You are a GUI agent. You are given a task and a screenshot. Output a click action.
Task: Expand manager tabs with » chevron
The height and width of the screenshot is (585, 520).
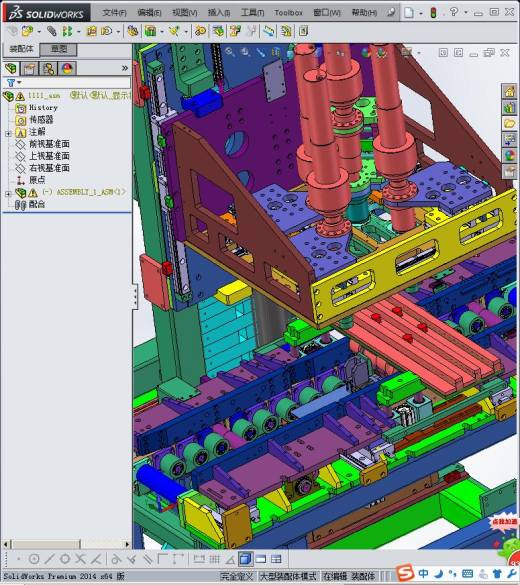tap(125, 68)
